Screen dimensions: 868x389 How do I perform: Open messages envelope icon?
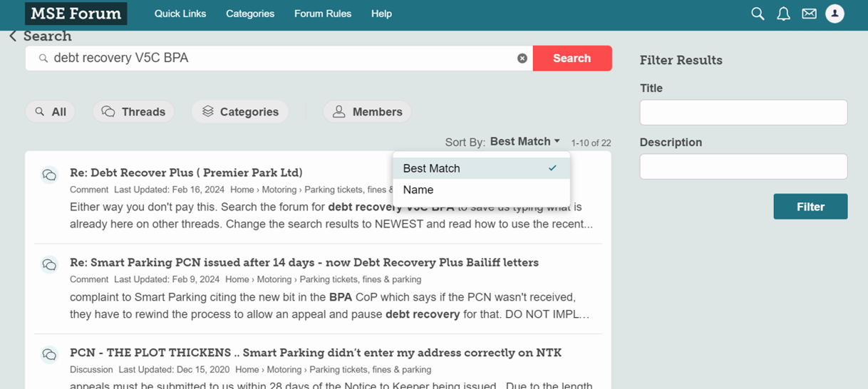tap(809, 14)
